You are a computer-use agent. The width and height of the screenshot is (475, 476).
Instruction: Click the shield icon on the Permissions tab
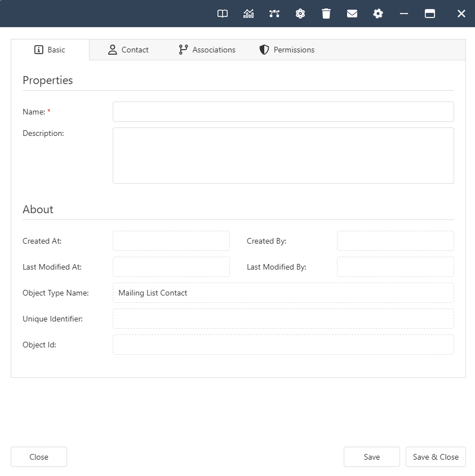pyautogui.click(x=263, y=50)
